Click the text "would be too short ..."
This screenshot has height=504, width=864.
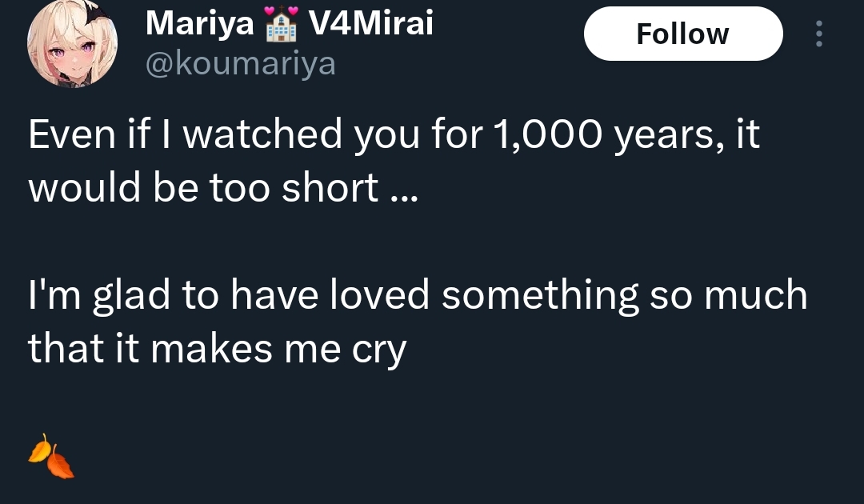pos(222,187)
